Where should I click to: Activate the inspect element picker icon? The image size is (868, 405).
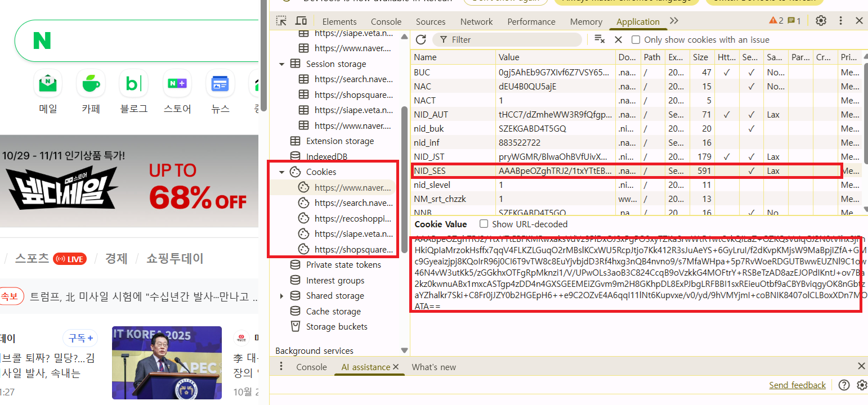click(281, 21)
